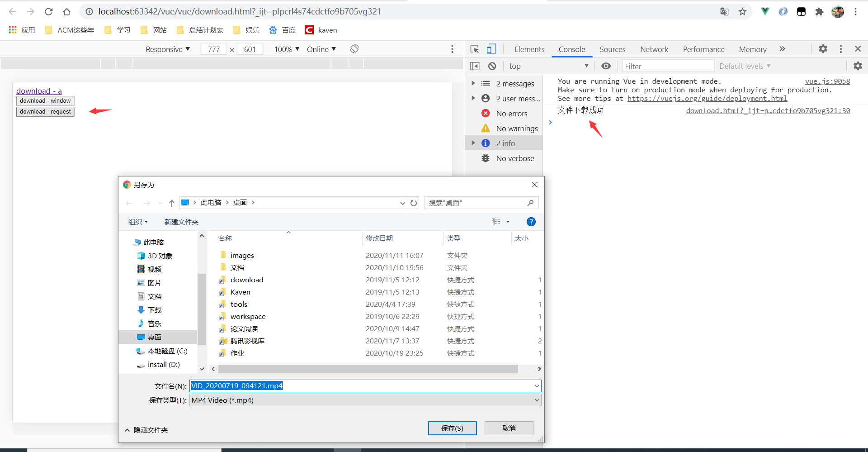Expand the 2 user messages group
The image size is (868, 452).
(x=473, y=98)
